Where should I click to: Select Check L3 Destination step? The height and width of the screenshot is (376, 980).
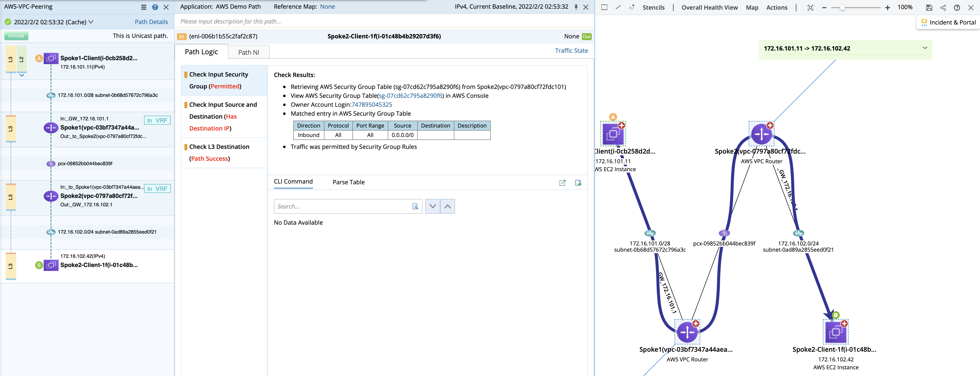click(224, 153)
